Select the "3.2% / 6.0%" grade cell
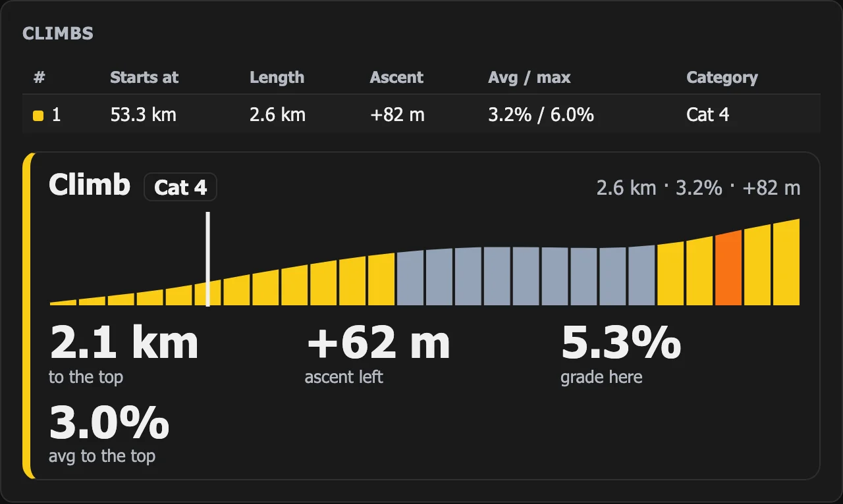Screen dimensions: 843x504 pos(541,115)
